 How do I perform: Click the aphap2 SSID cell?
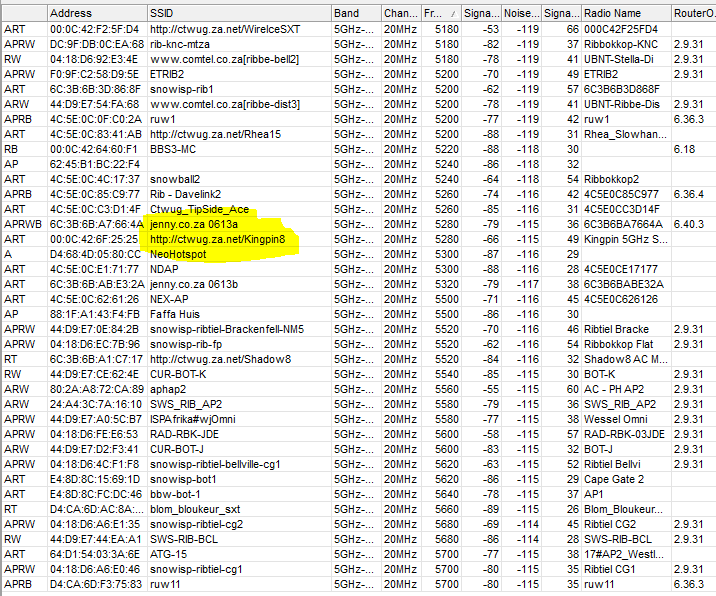click(169, 389)
